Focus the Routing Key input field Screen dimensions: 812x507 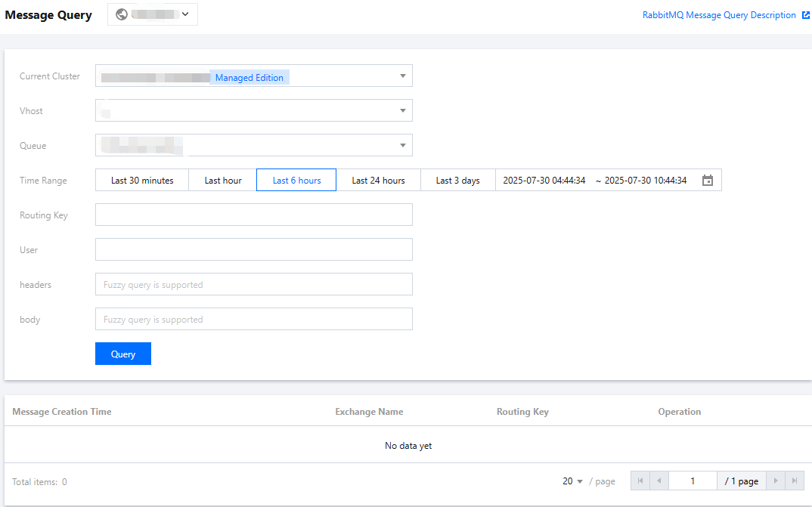pyautogui.click(x=254, y=215)
